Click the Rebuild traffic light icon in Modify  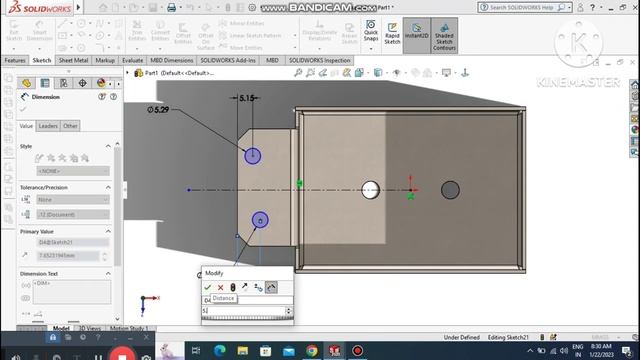tap(233, 287)
